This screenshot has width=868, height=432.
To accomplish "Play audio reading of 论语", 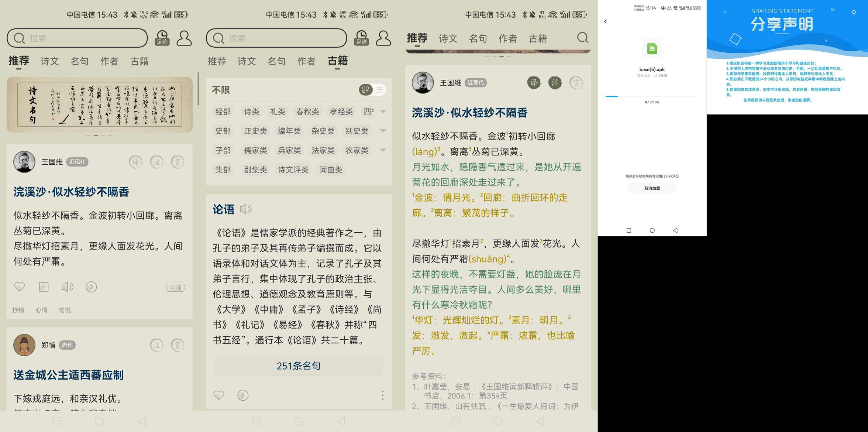I will [246, 209].
